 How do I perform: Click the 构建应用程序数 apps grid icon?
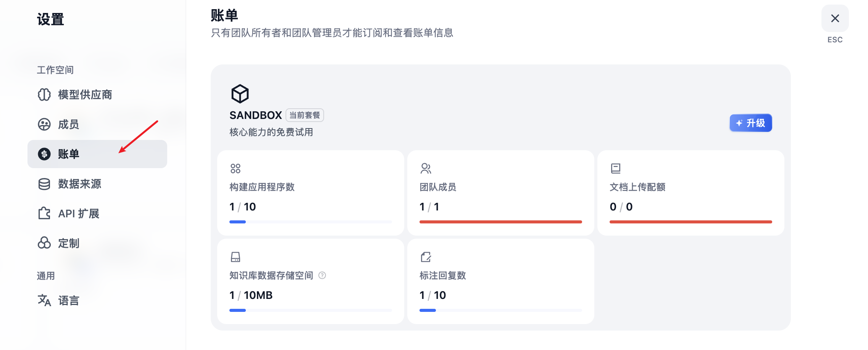pyautogui.click(x=236, y=168)
